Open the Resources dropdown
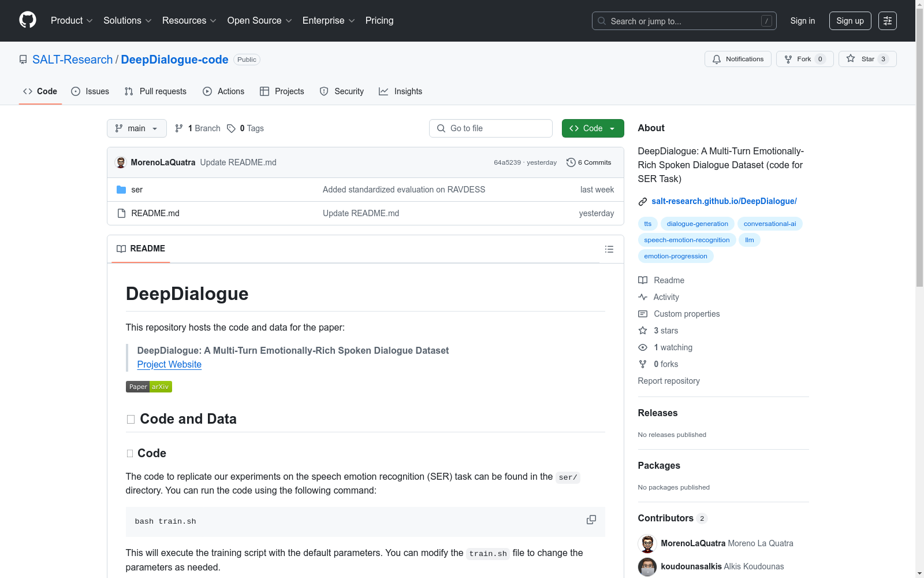Viewport: 924px width, 578px height. pos(189,21)
